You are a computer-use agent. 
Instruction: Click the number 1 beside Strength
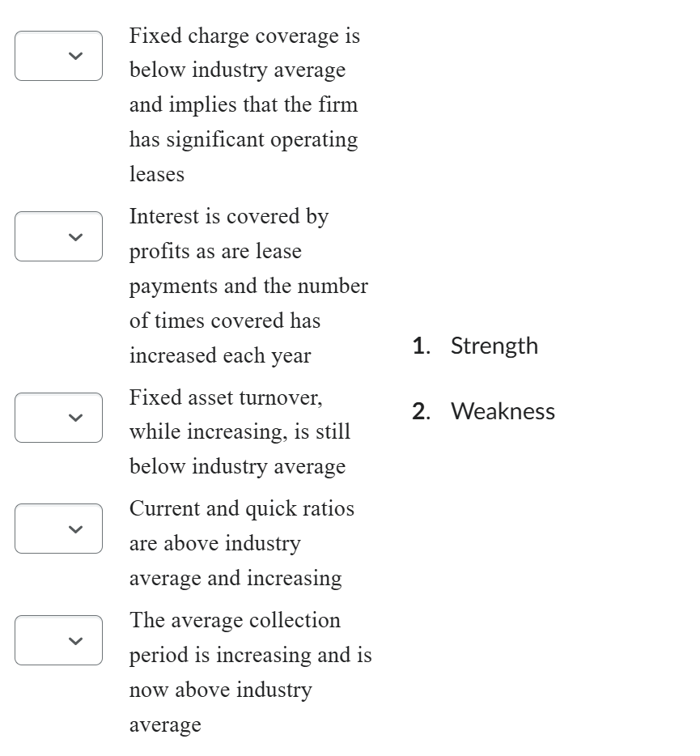[420, 346]
